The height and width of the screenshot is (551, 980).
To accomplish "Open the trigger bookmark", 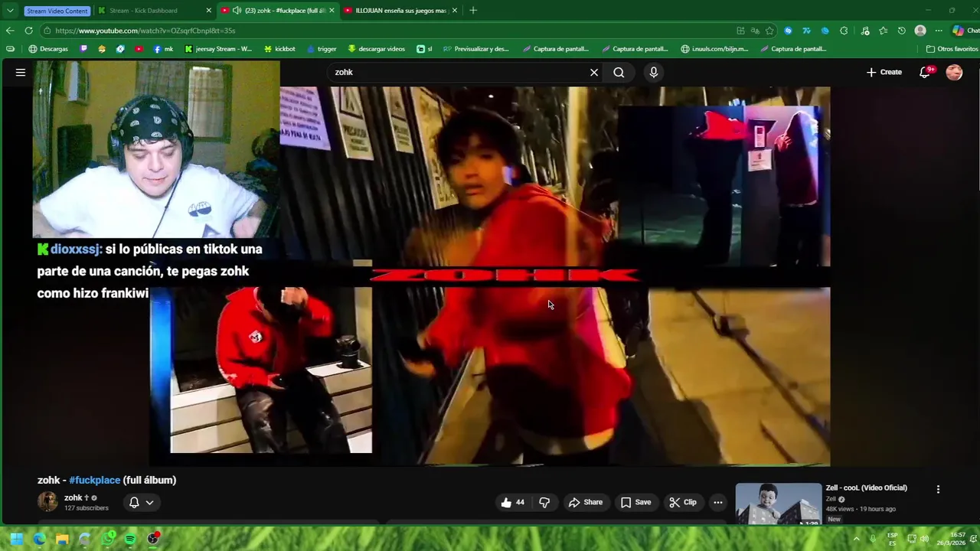I will click(322, 49).
